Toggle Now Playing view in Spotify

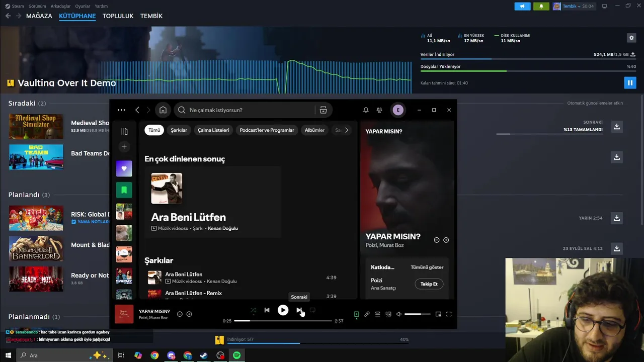pos(356,314)
